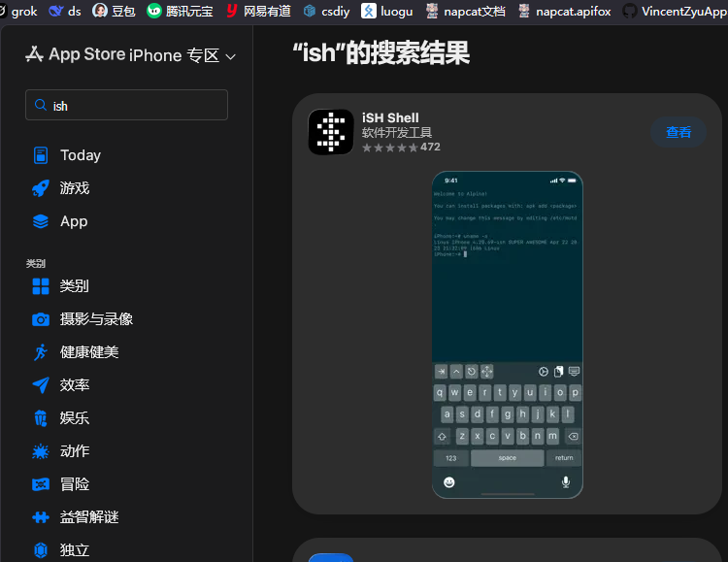The width and height of the screenshot is (728, 562).
Task: Open the 网易有道 bookmark
Action: click(258, 11)
